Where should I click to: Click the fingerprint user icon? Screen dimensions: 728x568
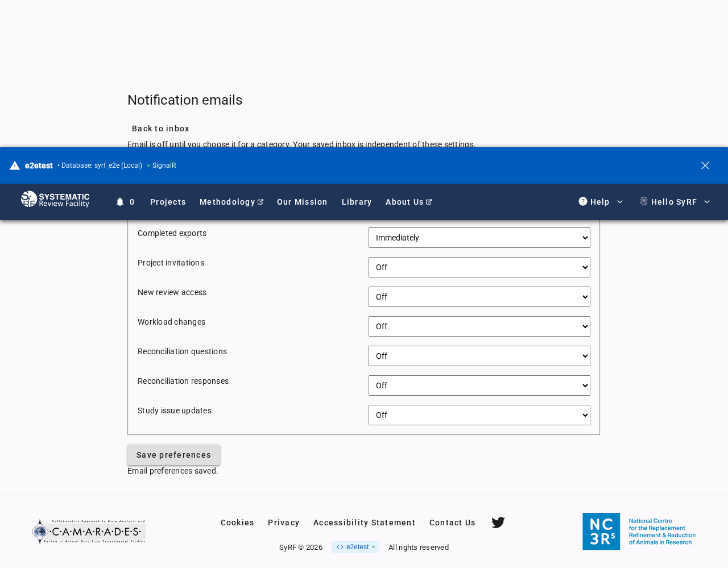point(644,201)
